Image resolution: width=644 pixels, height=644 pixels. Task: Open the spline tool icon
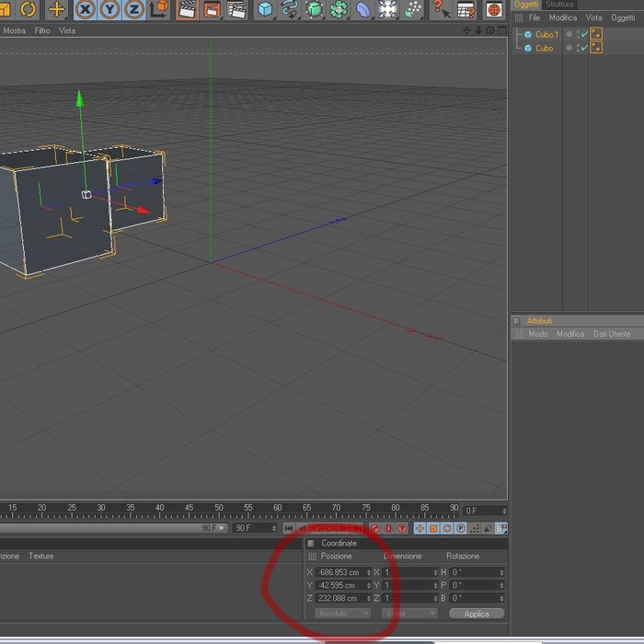(x=290, y=9)
